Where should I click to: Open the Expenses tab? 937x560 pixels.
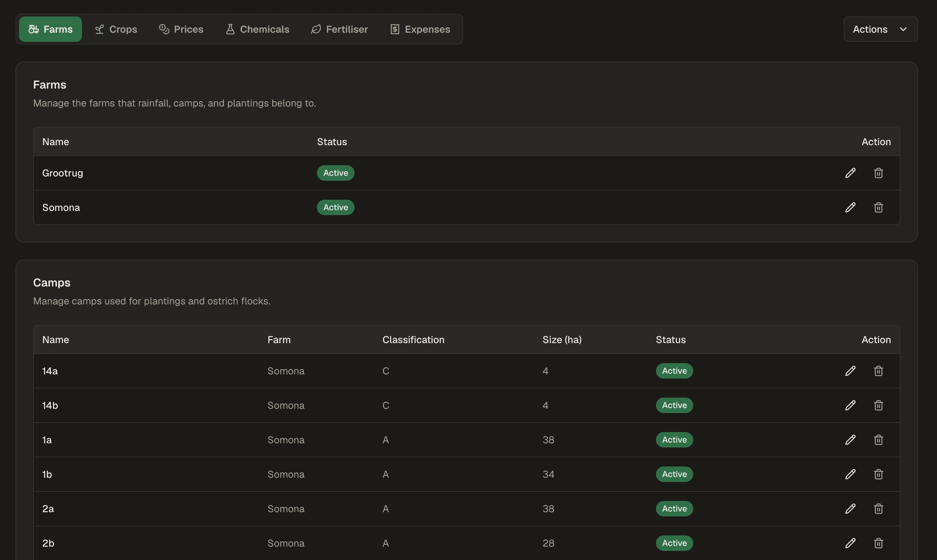coord(420,29)
